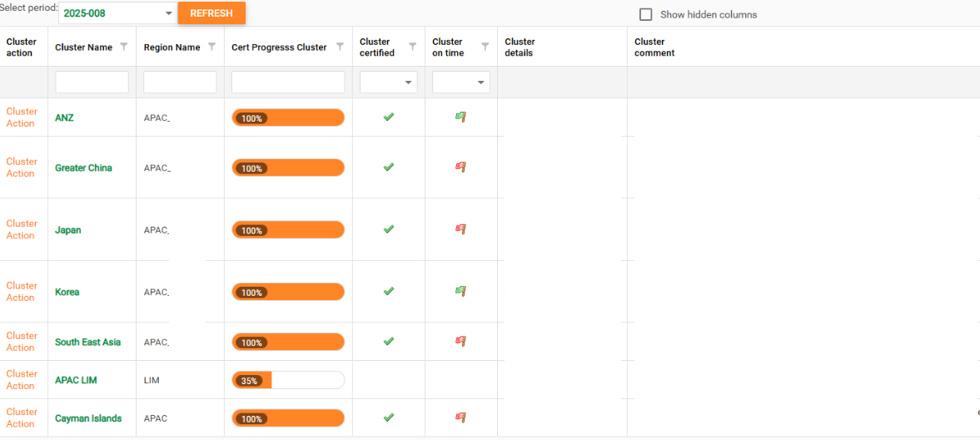Click Cluster Action for APAC LIM row
The width and height of the screenshot is (980, 440).
tap(22, 380)
